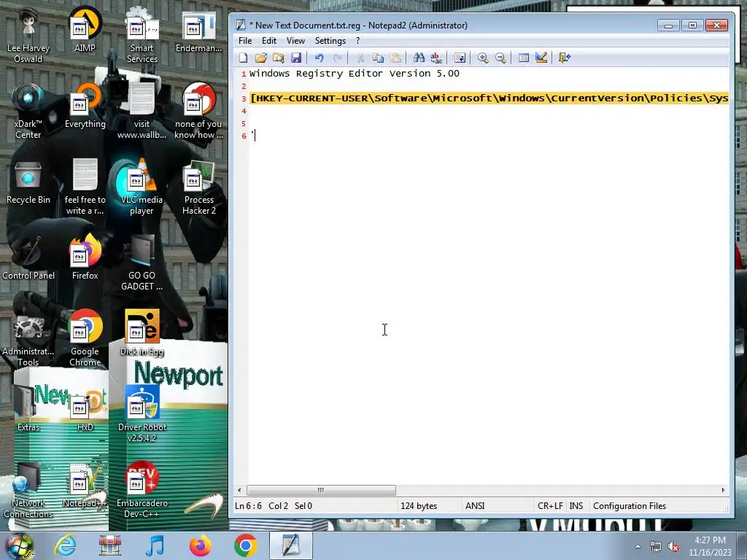The image size is (747, 560).
Task: Select the Network Connections desktop icon
Action: pos(28,491)
